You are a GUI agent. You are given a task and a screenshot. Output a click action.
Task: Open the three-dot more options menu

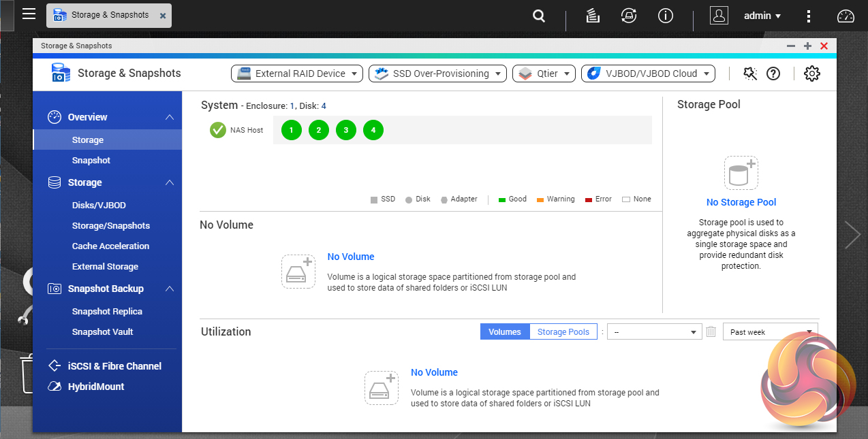tap(808, 16)
